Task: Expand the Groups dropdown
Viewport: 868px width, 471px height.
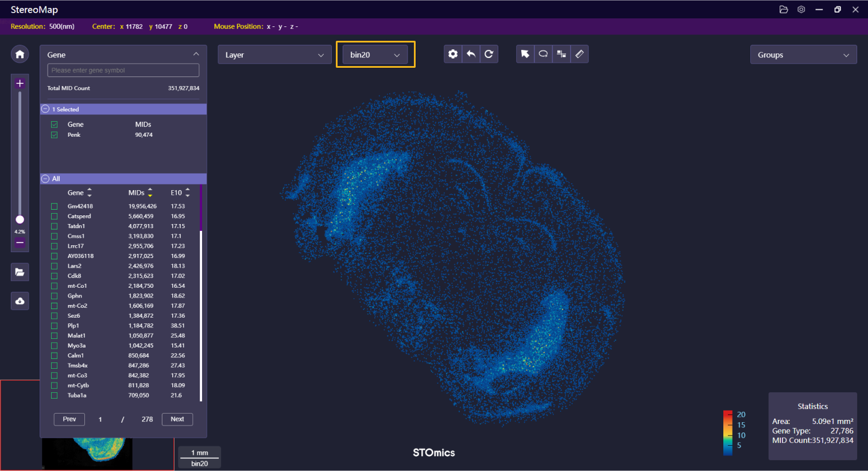Action: click(x=803, y=55)
